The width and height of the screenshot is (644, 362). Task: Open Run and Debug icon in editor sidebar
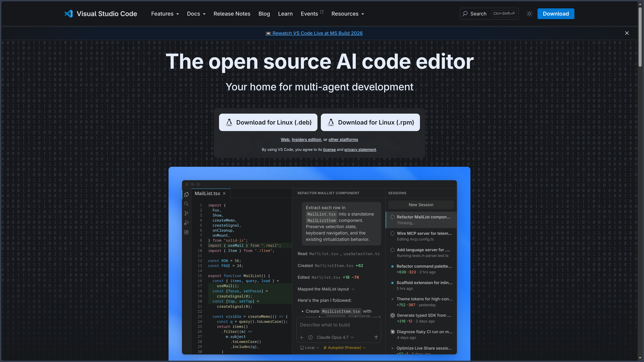click(186, 223)
